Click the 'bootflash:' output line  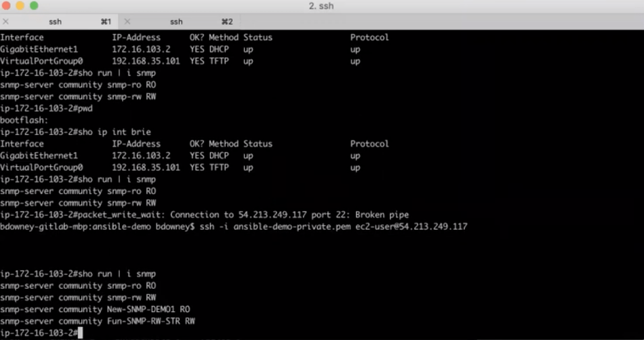[x=24, y=120]
